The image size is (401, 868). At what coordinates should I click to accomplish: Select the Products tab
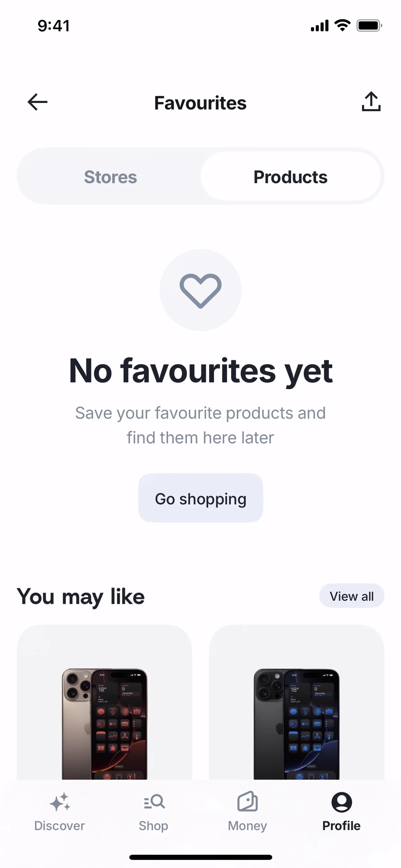click(x=291, y=177)
